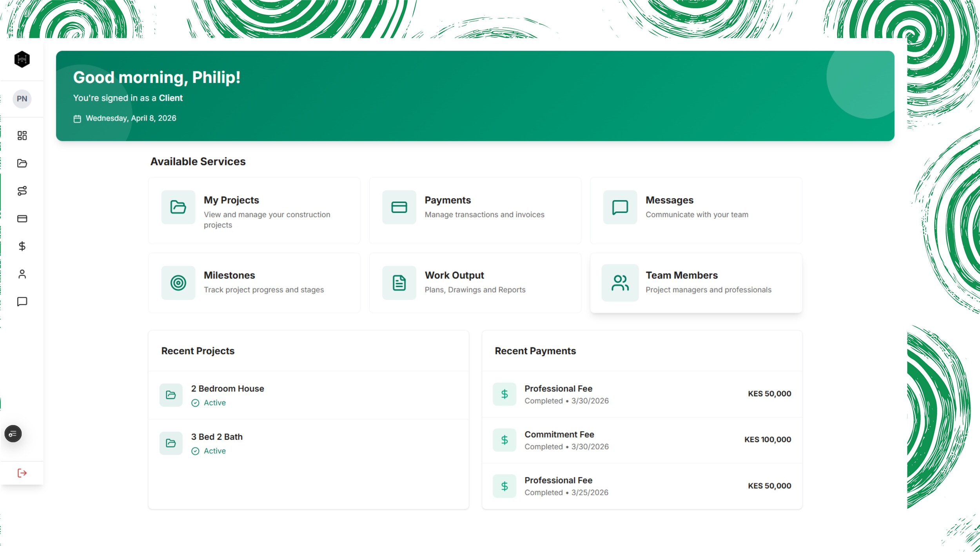Click Track project progress and stages text
This screenshot has height=552, width=980.
coord(264,290)
